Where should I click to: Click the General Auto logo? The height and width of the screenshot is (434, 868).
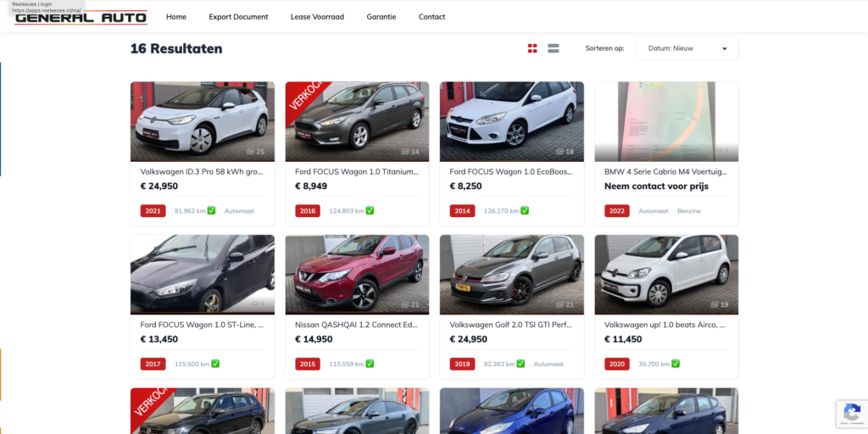coord(81,17)
